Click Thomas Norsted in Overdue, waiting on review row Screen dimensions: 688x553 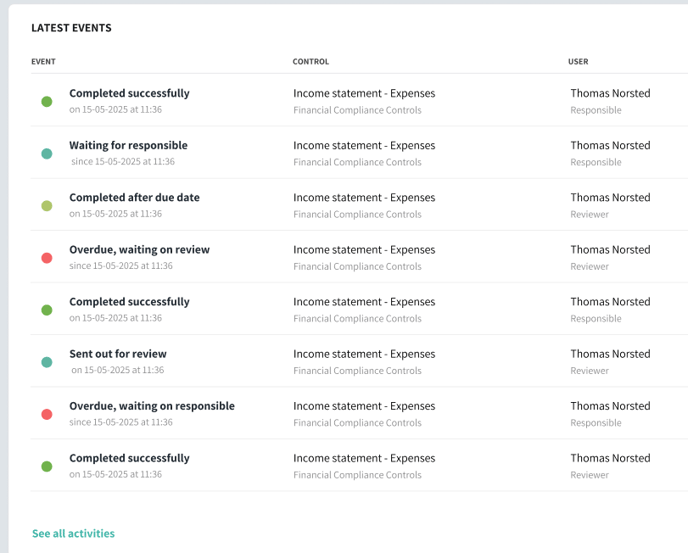[x=610, y=250]
